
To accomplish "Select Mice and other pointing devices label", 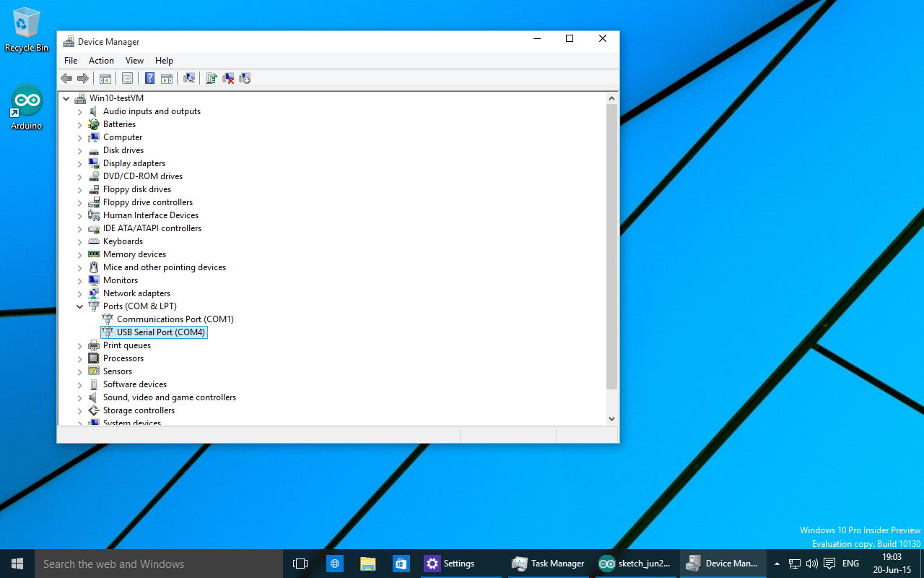I will click(165, 267).
